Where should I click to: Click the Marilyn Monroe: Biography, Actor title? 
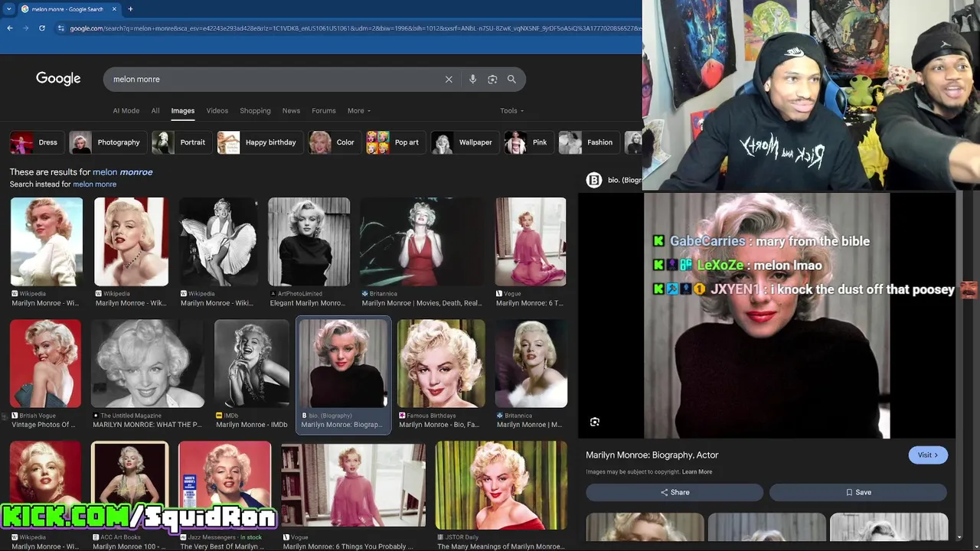coord(652,455)
